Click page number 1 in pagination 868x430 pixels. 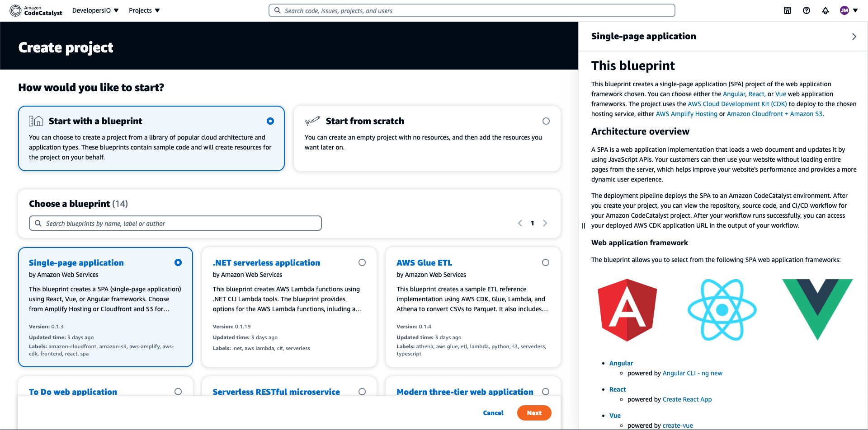[x=533, y=223]
